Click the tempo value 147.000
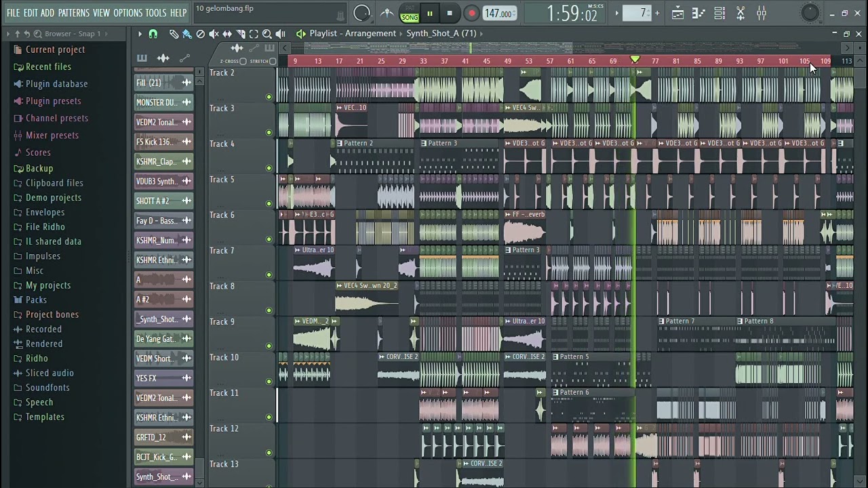 498,14
